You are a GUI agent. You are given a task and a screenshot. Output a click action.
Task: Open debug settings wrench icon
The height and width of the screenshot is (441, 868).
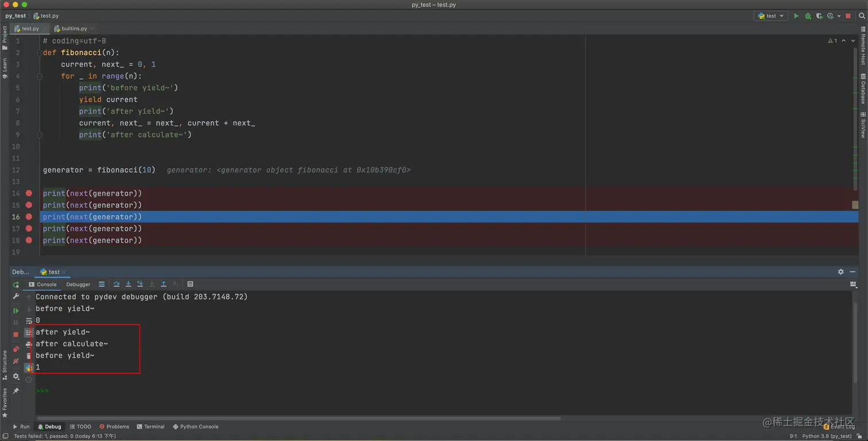(x=16, y=296)
